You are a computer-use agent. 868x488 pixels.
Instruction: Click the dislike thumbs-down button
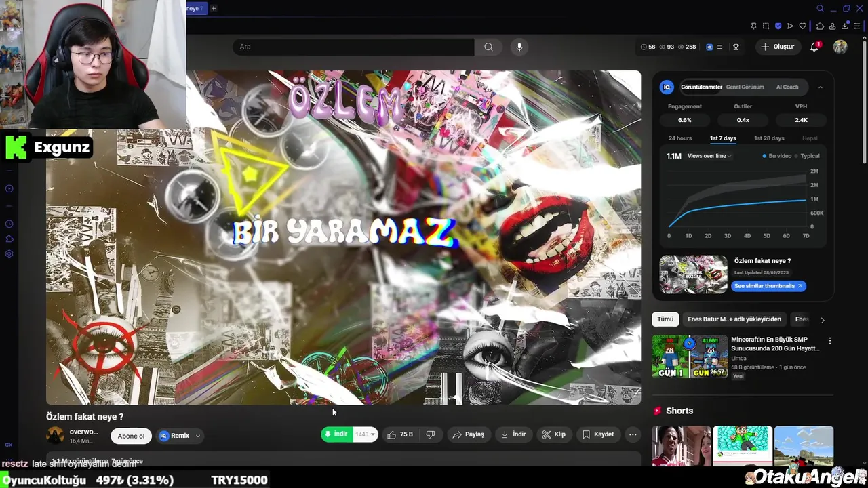point(431,434)
